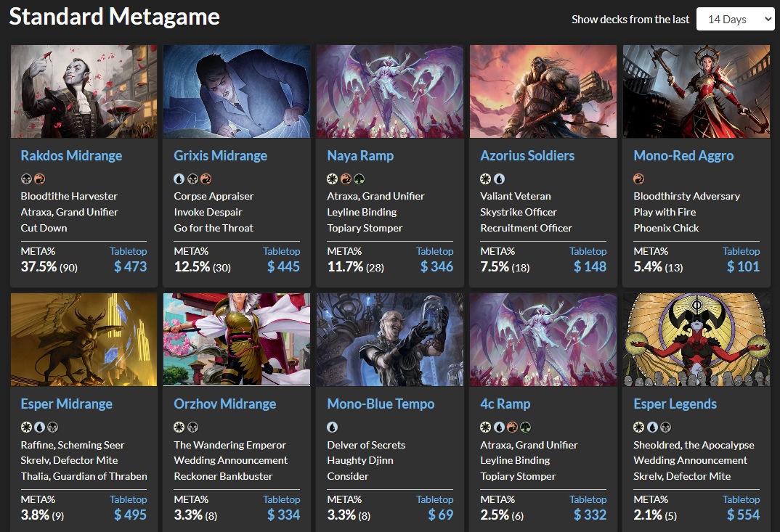
Task: Open the Grixis Midrange deck link
Action: pyautogui.click(x=220, y=155)
